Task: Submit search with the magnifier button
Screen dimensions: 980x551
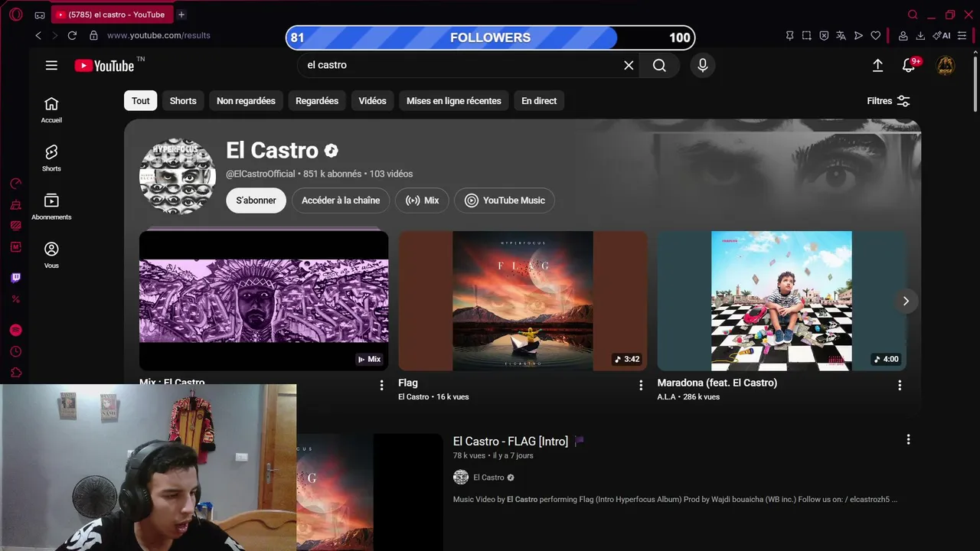Action: click(x=659, y=65)
